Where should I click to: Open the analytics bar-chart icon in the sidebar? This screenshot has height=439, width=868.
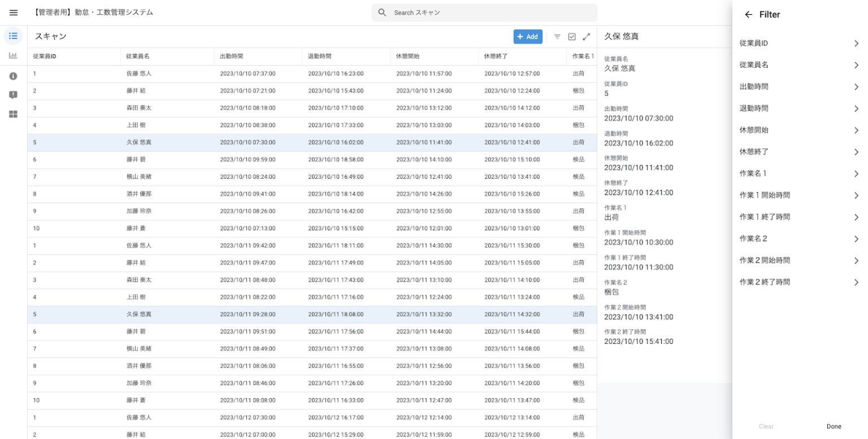click(13, 56)
